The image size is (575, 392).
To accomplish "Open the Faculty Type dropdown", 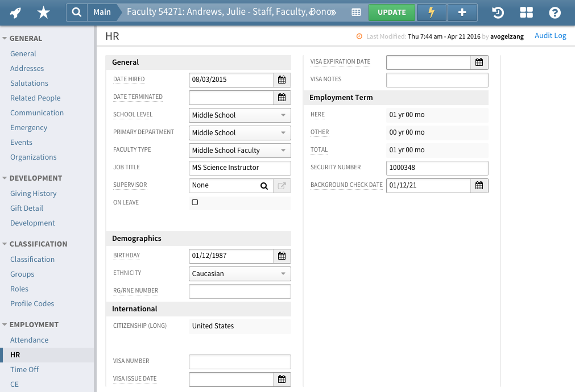I will tap(239, 151).
